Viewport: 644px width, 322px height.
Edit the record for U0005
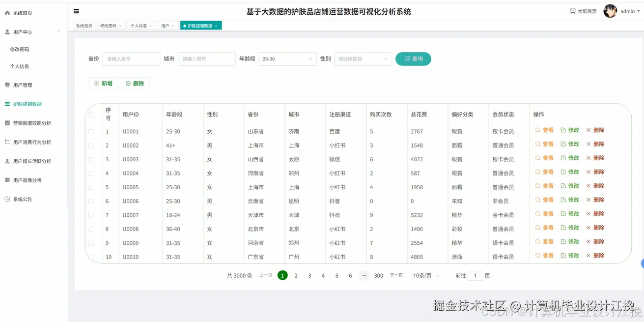click(570, 186)
